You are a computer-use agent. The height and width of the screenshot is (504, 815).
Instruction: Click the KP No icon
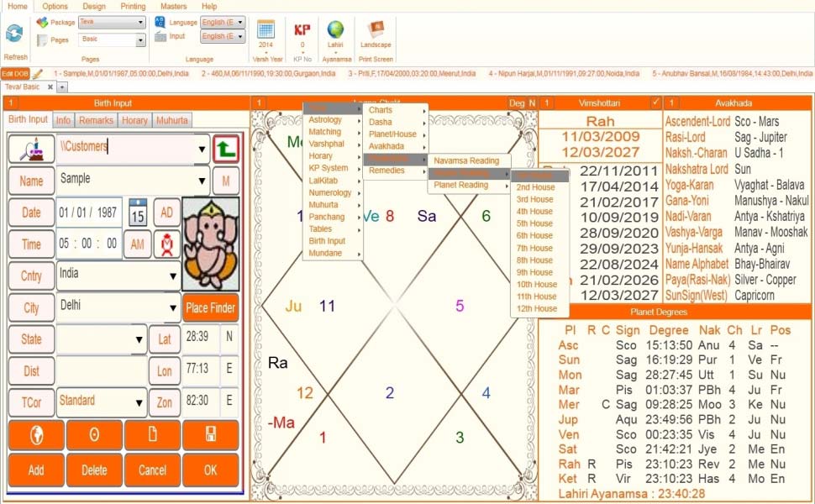pyautogui.click(x=302, y=29)
